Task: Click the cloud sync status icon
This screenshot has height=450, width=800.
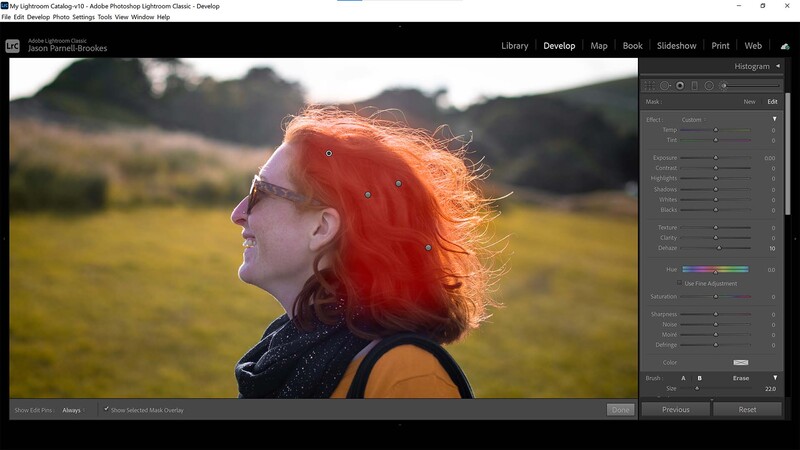Action: click(785, 46)
